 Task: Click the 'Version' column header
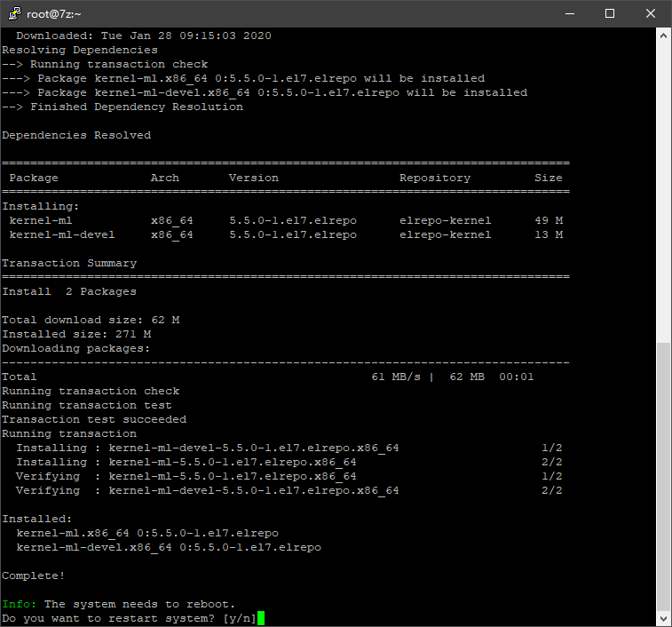[254, 178]
